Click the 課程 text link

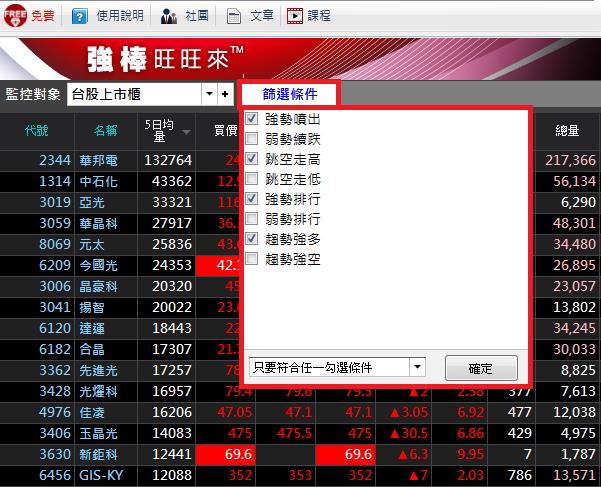coord(319,16)
